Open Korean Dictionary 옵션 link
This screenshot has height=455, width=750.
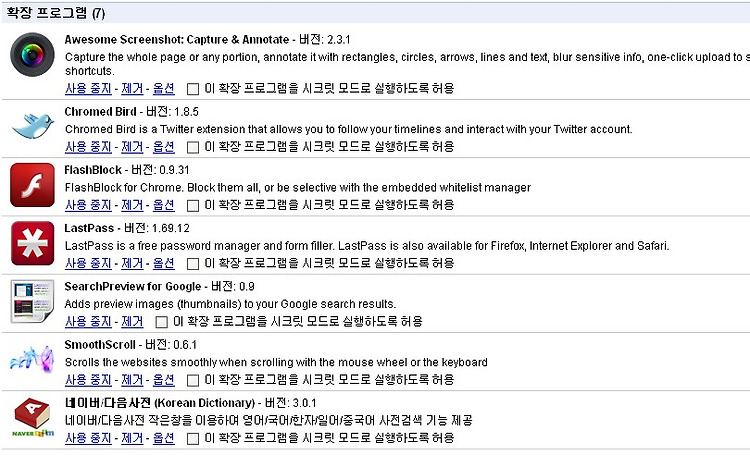point(164,438)
